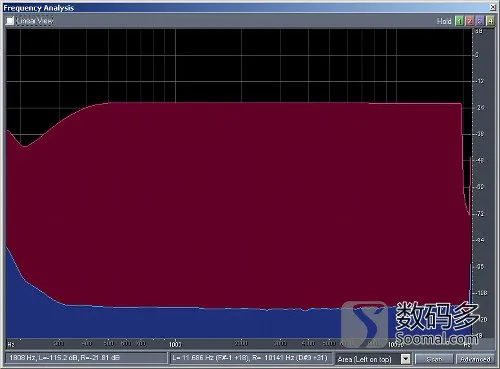Close the Frequency Analysis window
Screen dimensions: 500x369
pyautogui.click(x=493, y=7)
